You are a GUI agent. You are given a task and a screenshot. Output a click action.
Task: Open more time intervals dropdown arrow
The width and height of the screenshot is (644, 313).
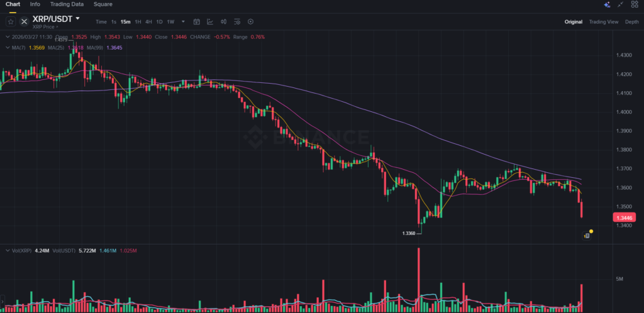point(183,22)
